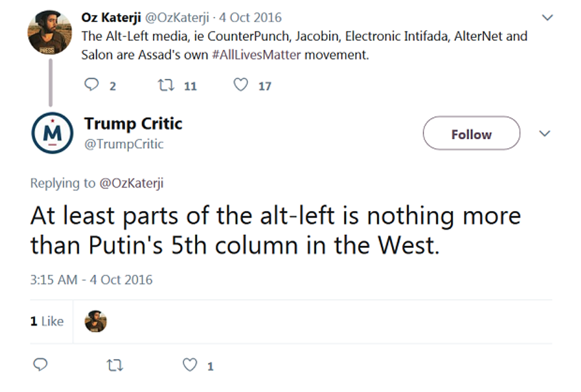The width and height of the screenshot is (581, 392).
Task: Expand options menu beside Follow button
Action: pyautogui.click(x=544, y=134)
